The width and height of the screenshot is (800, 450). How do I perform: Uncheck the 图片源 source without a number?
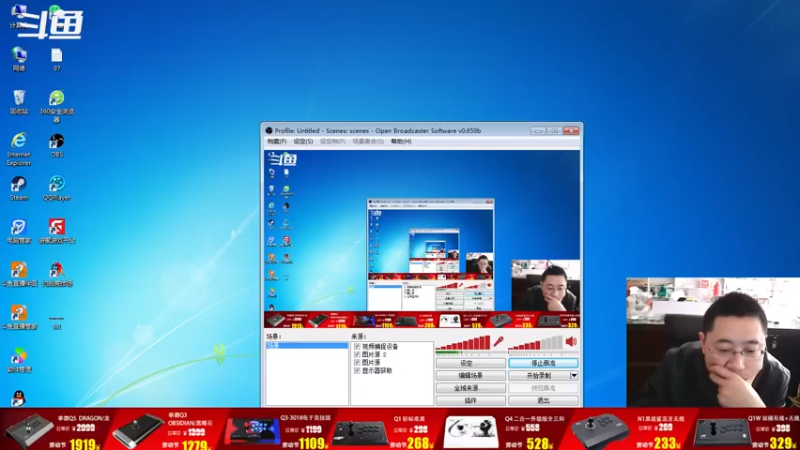[x=357, y=362]
